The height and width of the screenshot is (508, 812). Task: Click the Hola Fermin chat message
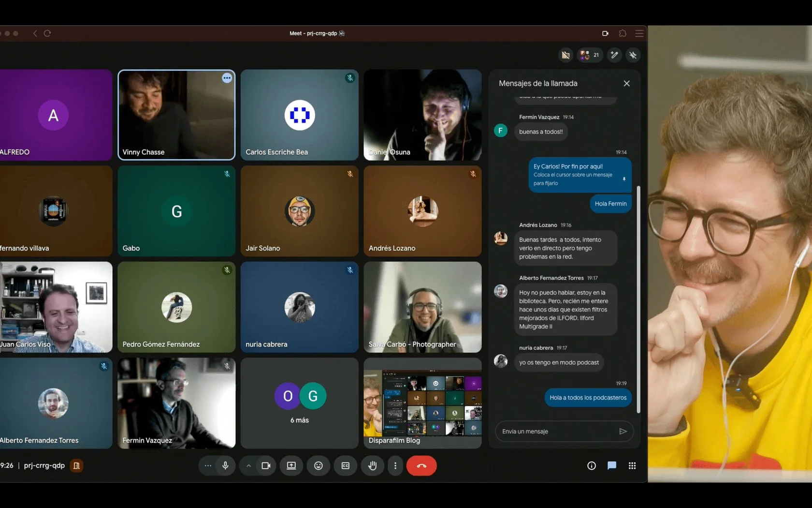coord(610,204)
